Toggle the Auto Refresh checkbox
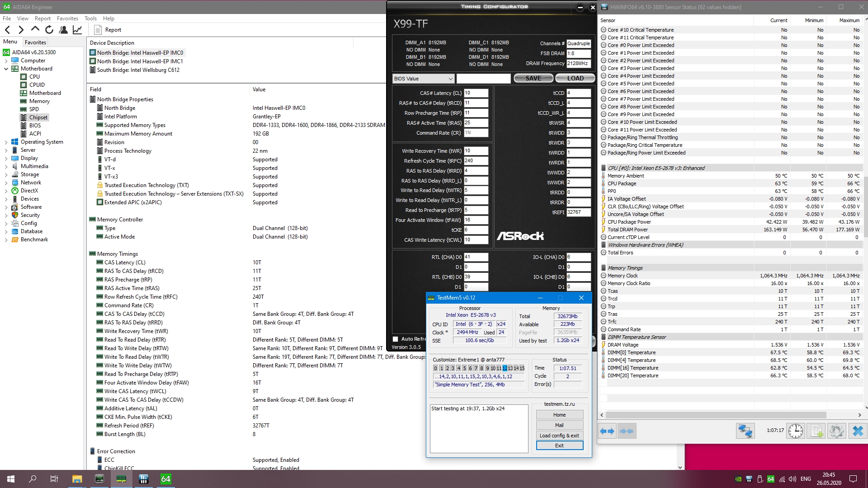This screenshot has height=488, width=868. [396, 339]
